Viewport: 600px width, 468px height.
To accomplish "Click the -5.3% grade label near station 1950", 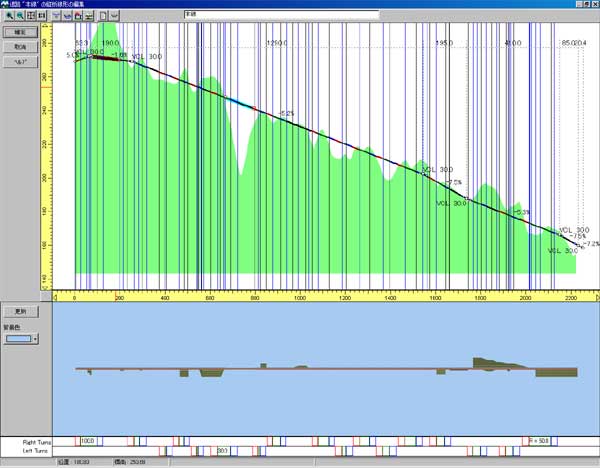I will coord(522,212).
